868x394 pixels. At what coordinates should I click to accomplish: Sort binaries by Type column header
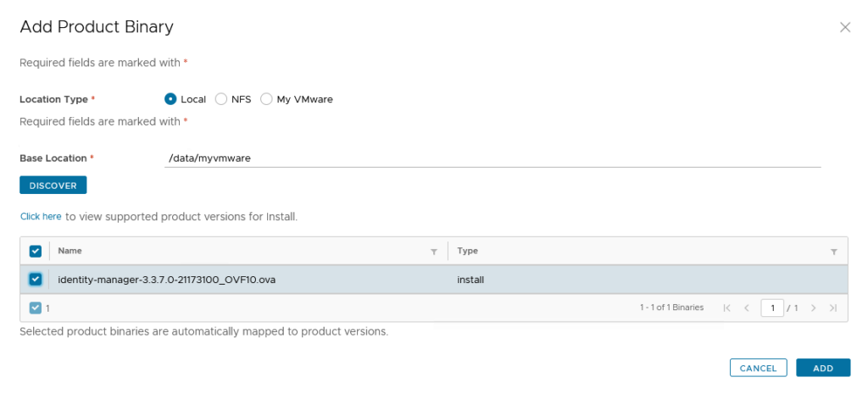coord(468,252)
